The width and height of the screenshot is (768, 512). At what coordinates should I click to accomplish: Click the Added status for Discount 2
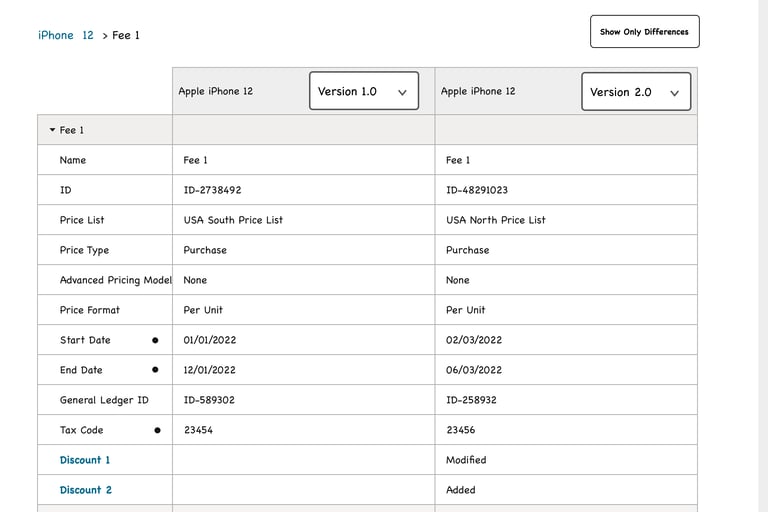pyautogui.click(x=461, y=490)
